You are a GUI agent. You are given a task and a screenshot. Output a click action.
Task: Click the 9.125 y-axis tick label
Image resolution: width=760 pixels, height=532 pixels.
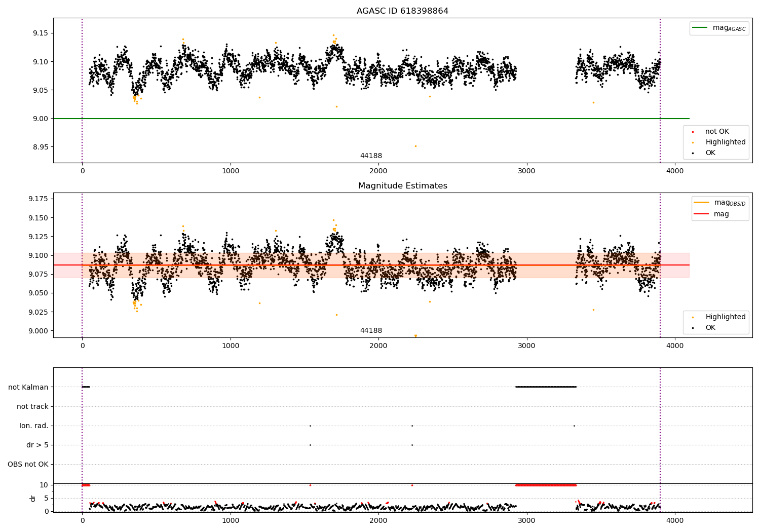[38, 237]
